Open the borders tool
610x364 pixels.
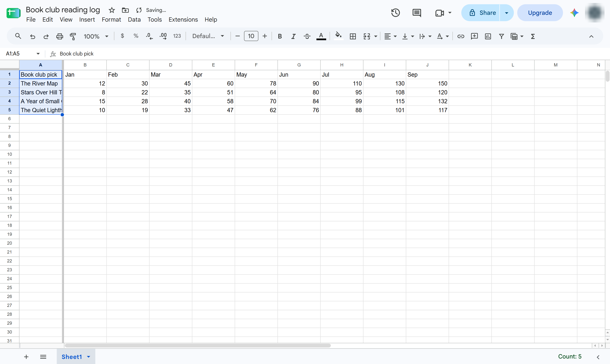(x=353, y=36)
